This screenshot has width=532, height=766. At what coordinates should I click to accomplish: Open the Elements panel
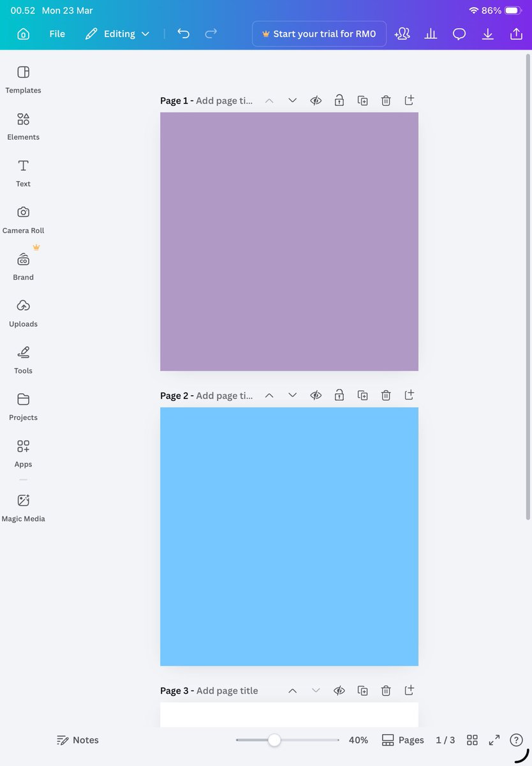tap(24, 126)
